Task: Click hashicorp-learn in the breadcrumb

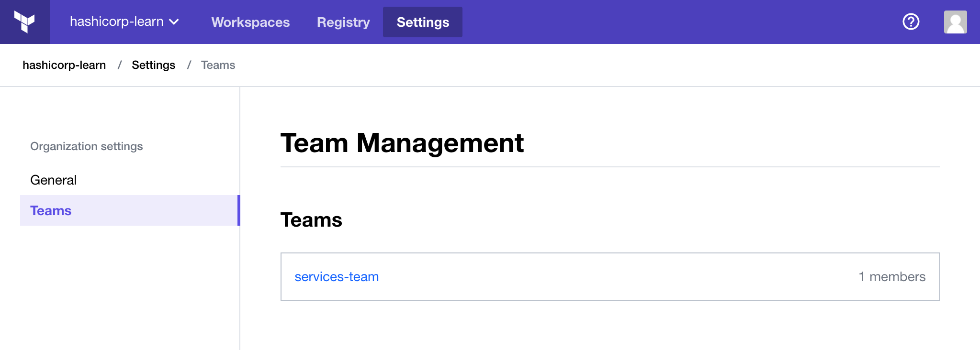Action: click(64, 65)
